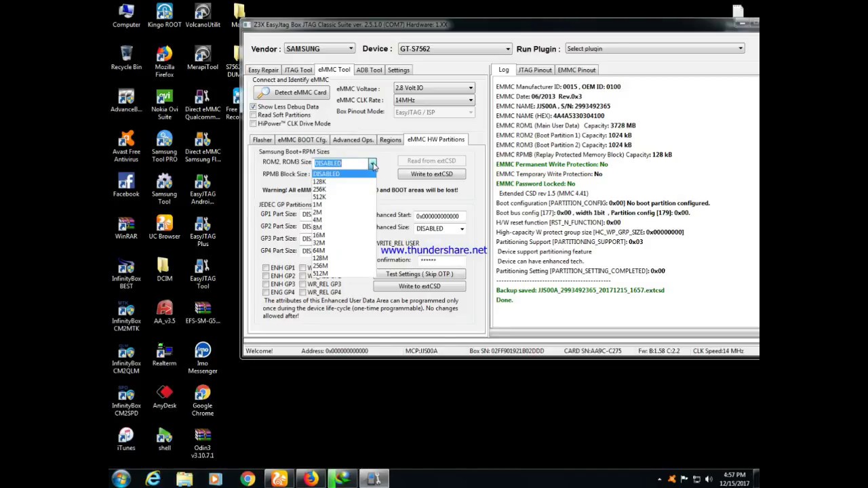This screenshot has width=868, height=488.
Task: Expand the Run Plugin selector
Action: (x=654, y=49)
